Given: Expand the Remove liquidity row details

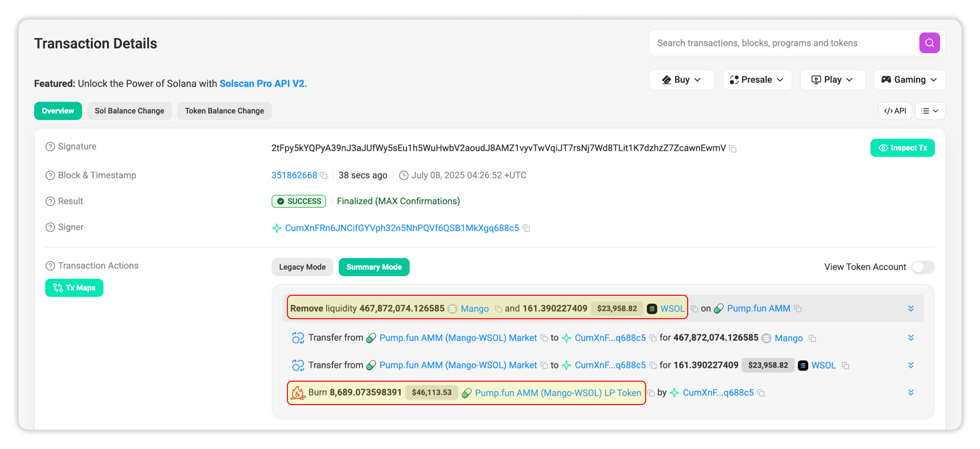Looking at the screenshot, I should (x=911, y=308).
